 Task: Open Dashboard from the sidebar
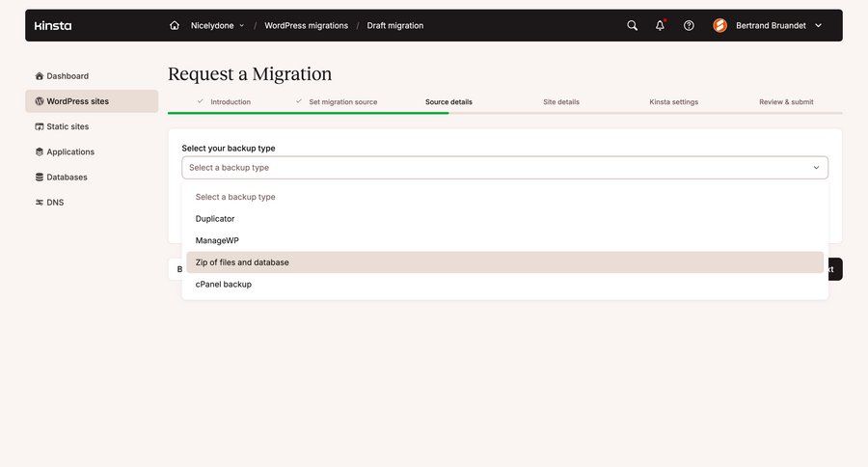tap(68, 76)
